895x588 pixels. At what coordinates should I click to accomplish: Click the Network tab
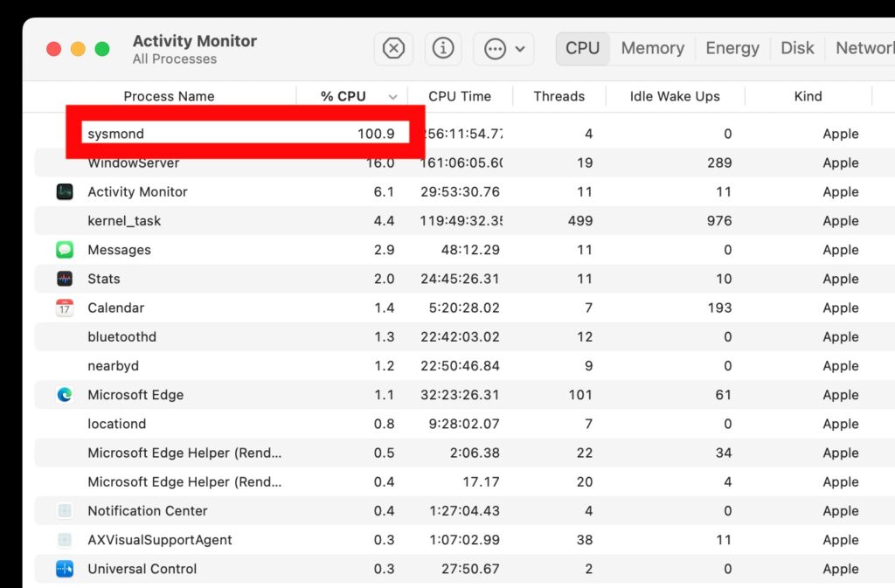click(x=864, y=48)
